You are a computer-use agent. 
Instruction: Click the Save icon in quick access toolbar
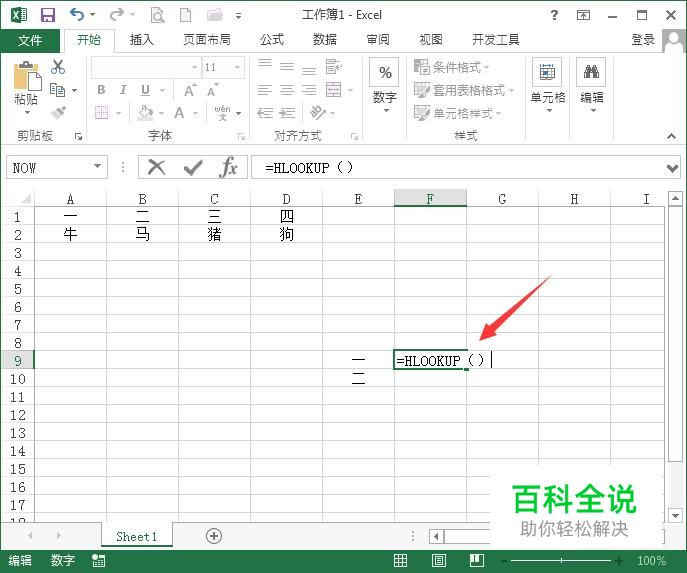pyautogui.click(x=48, y=15)
